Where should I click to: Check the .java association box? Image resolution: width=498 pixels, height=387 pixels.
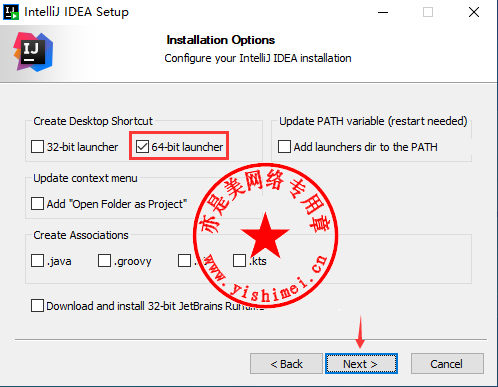tap(37, 261)
